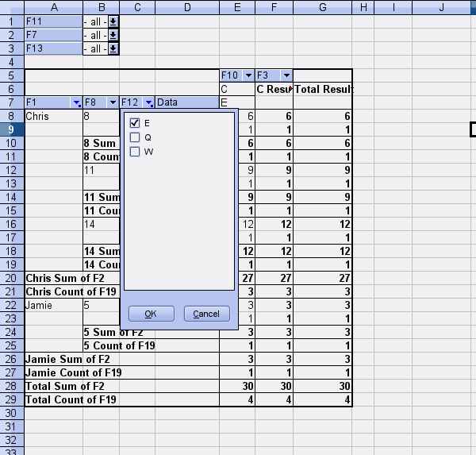Viewport: 476px width, 455px height.
Task: Click the F10 column field arrow
Action: point(248,75)
